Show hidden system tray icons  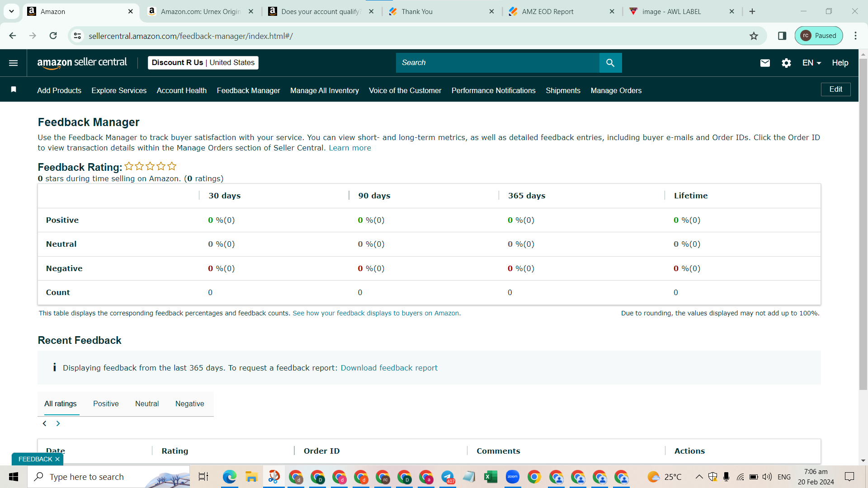[x=699, y=477]
